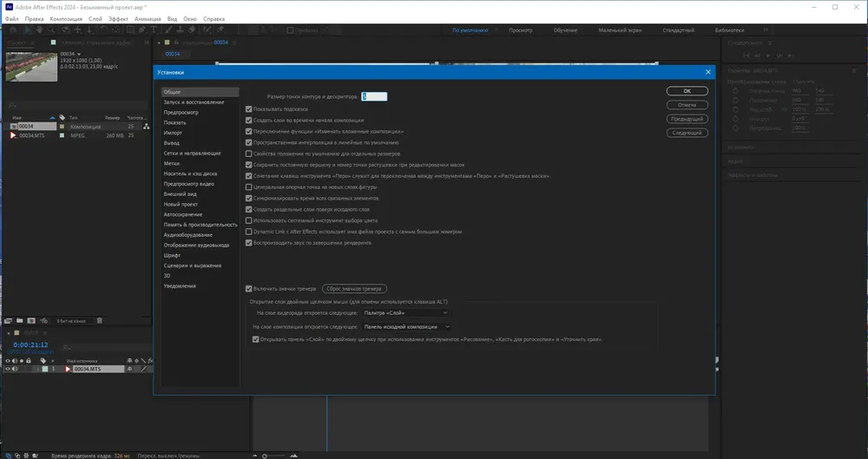This screenshot has width=868, height=459.
Task: Toggle 'Воспроизводить звук по завершении рендеринга' checkbox
Action: [x=248, y=242]
